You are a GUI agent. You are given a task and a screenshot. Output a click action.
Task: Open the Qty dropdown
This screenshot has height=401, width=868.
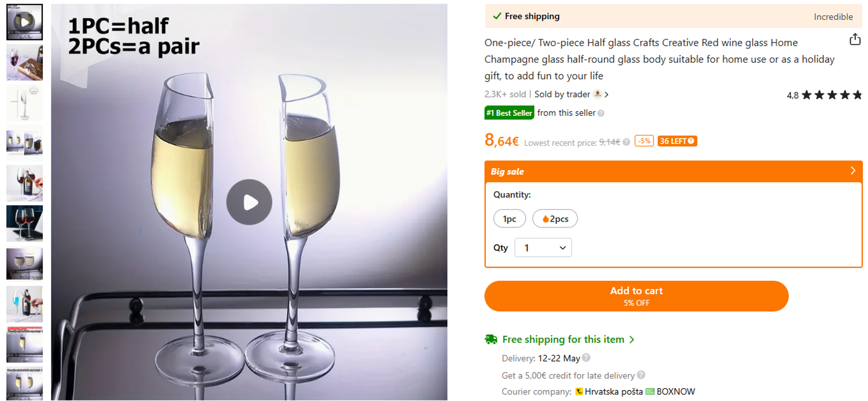point(543,248)
